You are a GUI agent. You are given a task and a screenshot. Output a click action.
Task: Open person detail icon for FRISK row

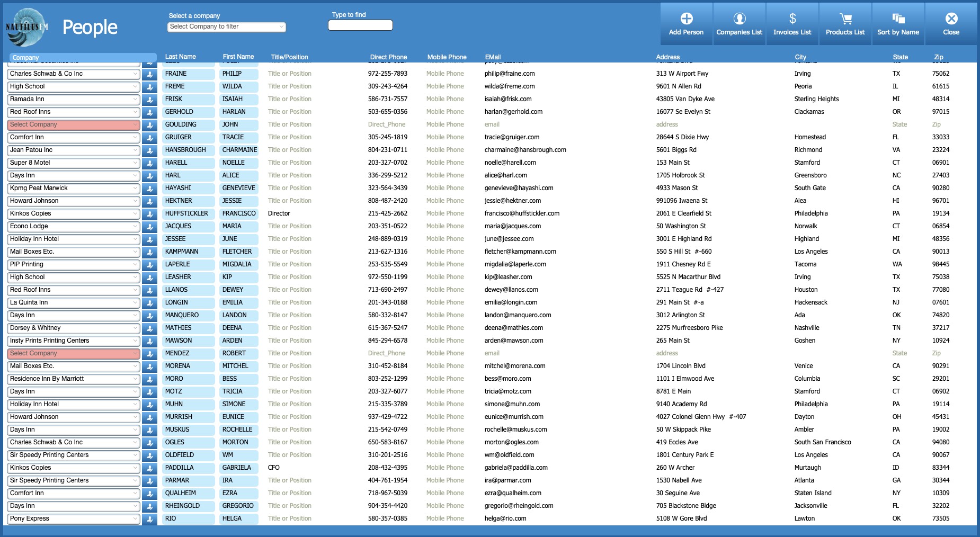[149, 100]
